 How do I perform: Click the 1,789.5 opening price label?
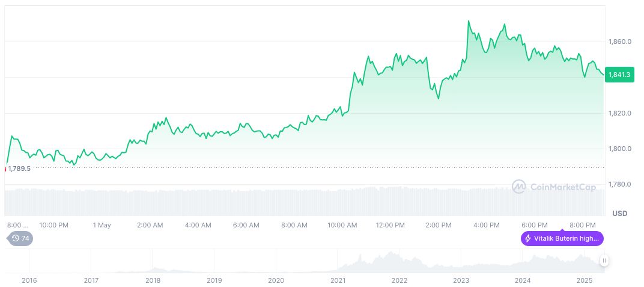(19, 168)
